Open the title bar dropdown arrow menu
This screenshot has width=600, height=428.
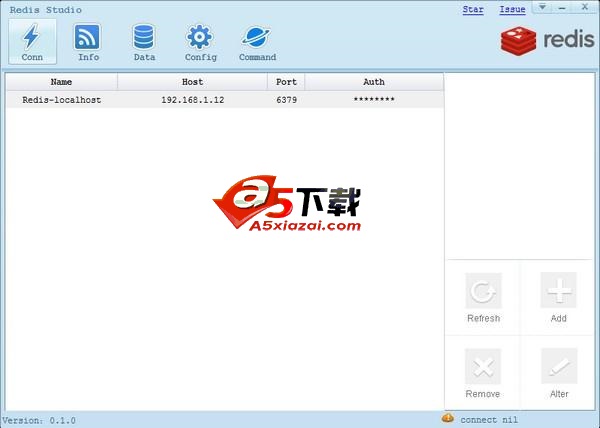pos(542,8)
